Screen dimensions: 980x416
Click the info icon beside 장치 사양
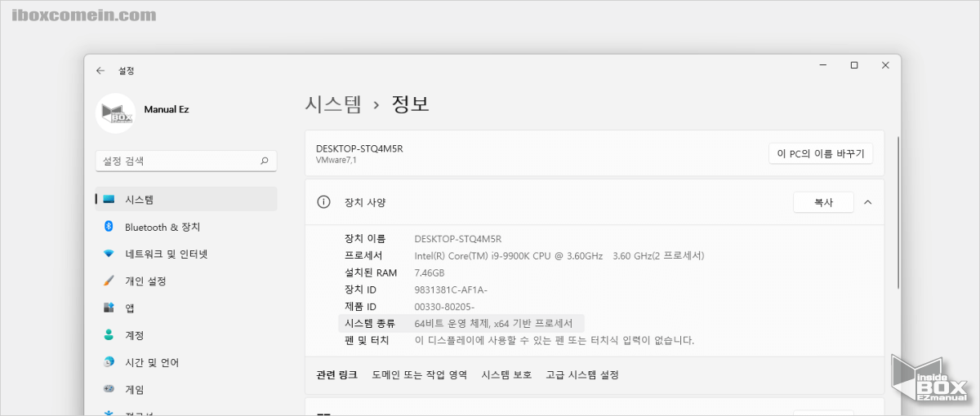[x=324, y=202]
